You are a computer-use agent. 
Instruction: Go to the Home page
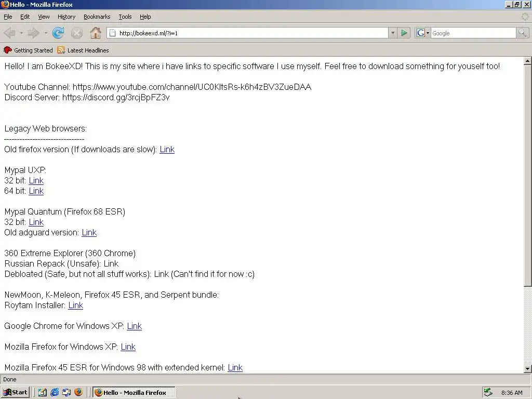point(96,33)
